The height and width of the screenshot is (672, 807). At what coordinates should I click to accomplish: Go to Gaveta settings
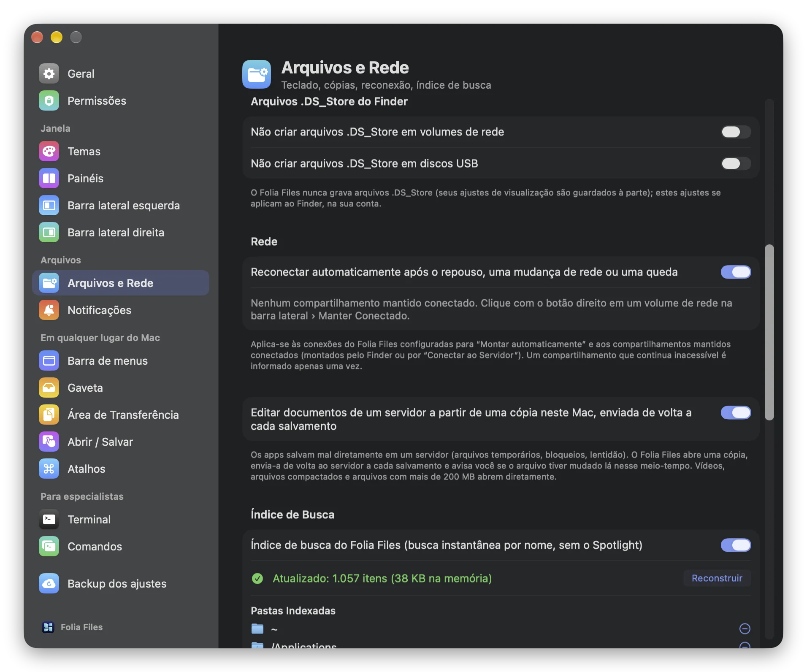pos(121,388)
